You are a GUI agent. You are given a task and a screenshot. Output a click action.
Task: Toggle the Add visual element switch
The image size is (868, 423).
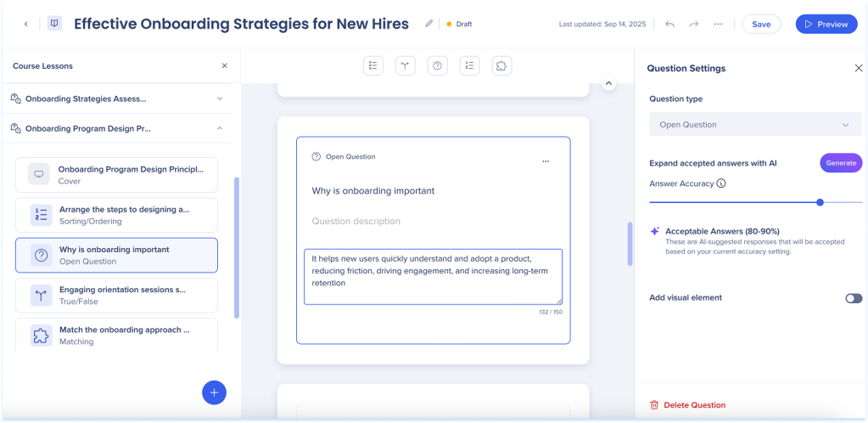[x=853, y=298]
